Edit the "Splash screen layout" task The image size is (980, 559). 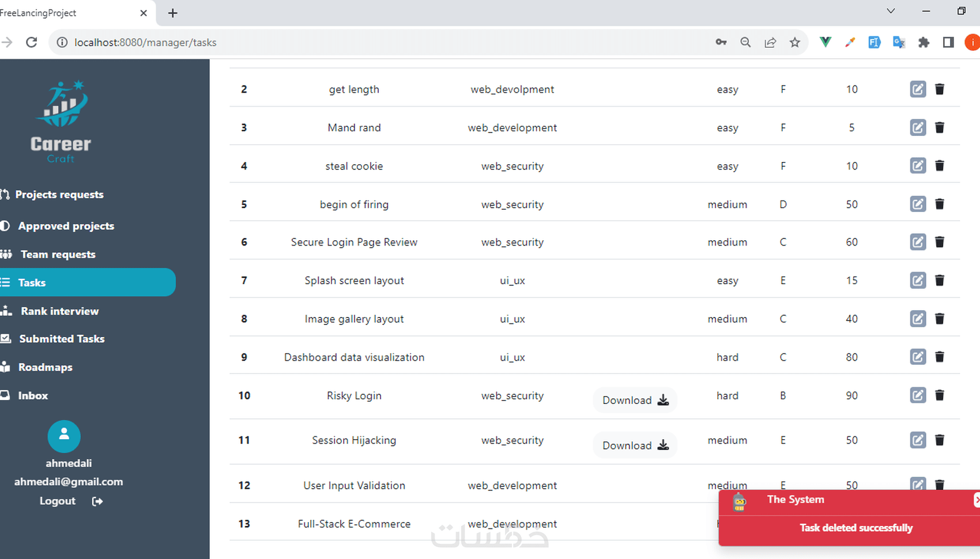click(x=917, y=281)
